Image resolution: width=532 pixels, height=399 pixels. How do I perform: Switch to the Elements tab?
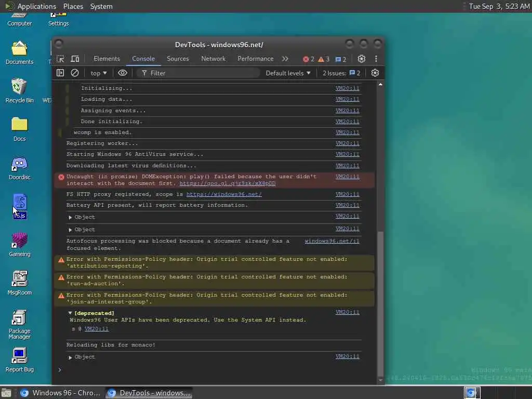(x=107, y=59)
